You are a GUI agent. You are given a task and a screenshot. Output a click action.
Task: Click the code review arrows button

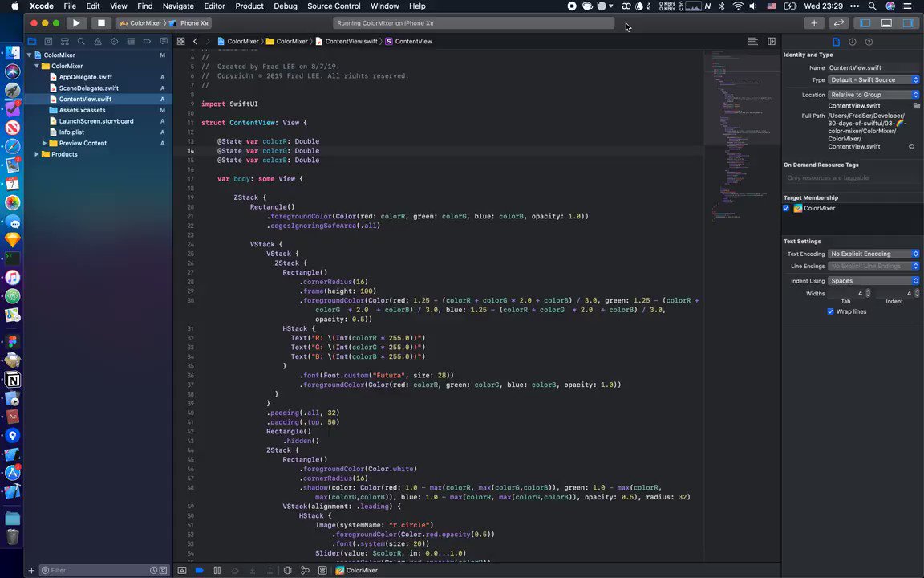coord(838,23)
